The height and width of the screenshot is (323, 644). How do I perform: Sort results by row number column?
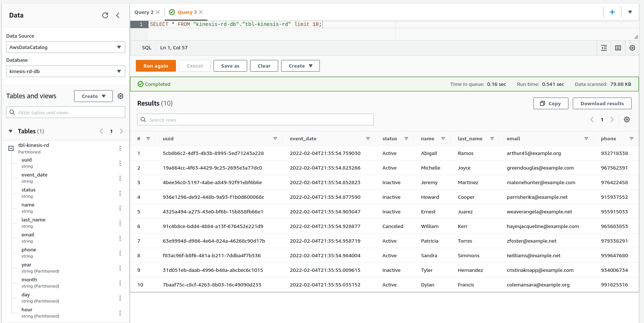pos(148,138)
